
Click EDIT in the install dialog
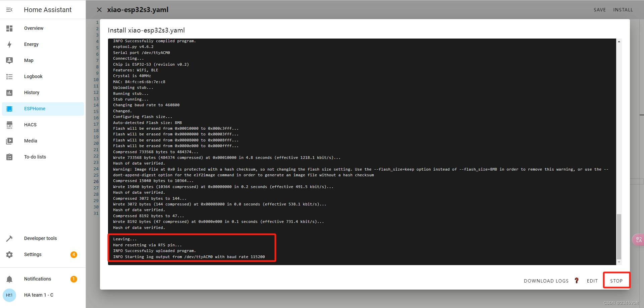pos(592,281)
